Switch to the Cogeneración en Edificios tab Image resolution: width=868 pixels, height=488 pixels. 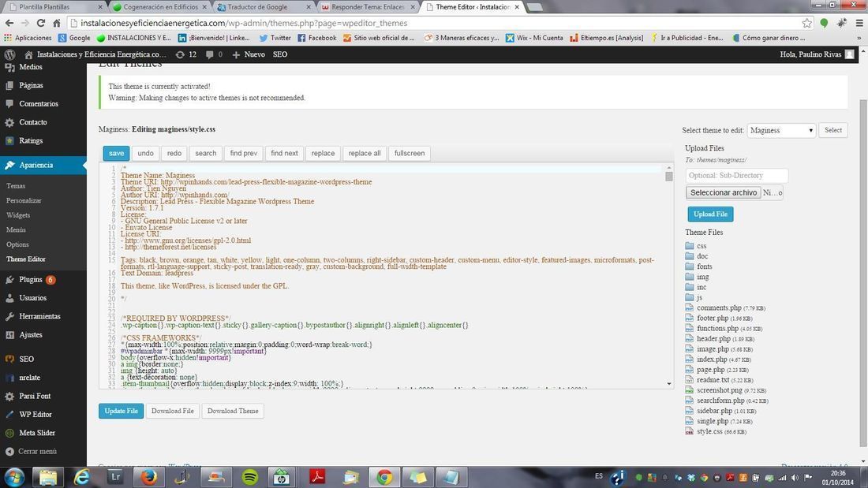point(160,6)
